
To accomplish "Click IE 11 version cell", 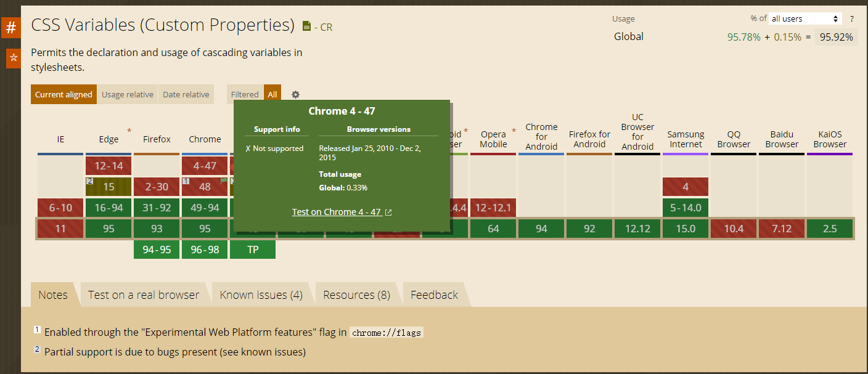I will 60,229.
